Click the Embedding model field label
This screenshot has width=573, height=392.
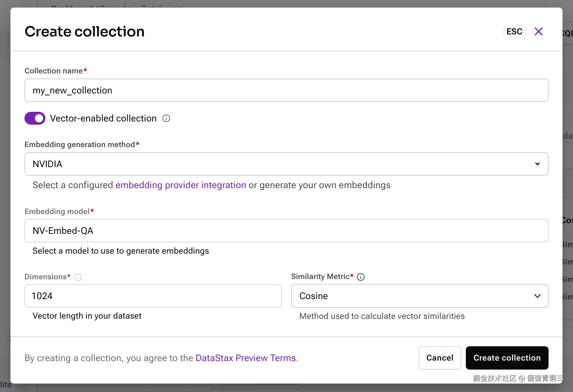[57, 211]
